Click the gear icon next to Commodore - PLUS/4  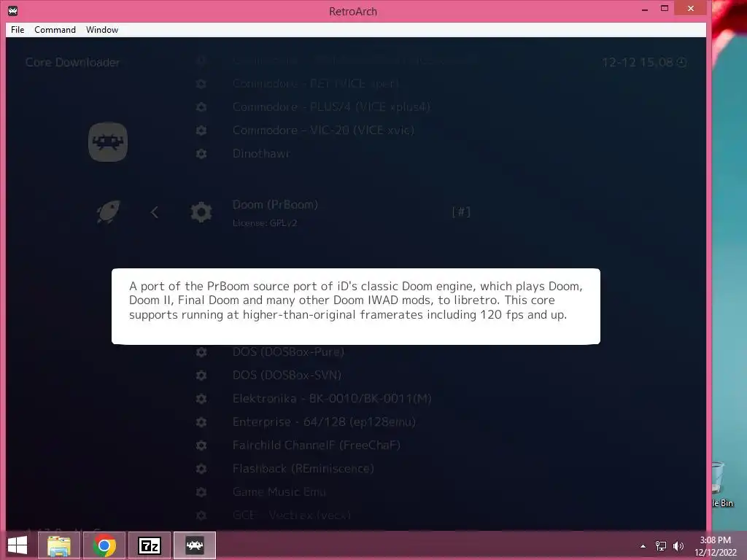(201, 107)
